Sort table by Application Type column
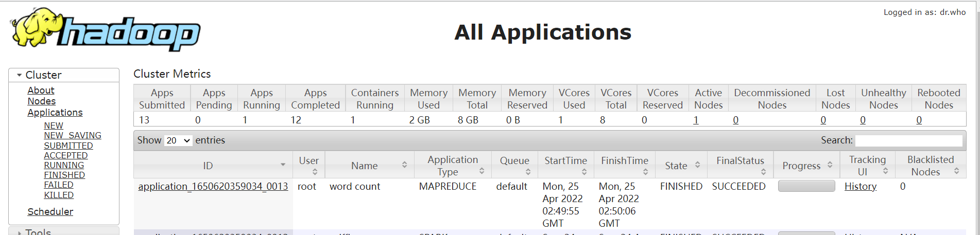 point(453,165)
